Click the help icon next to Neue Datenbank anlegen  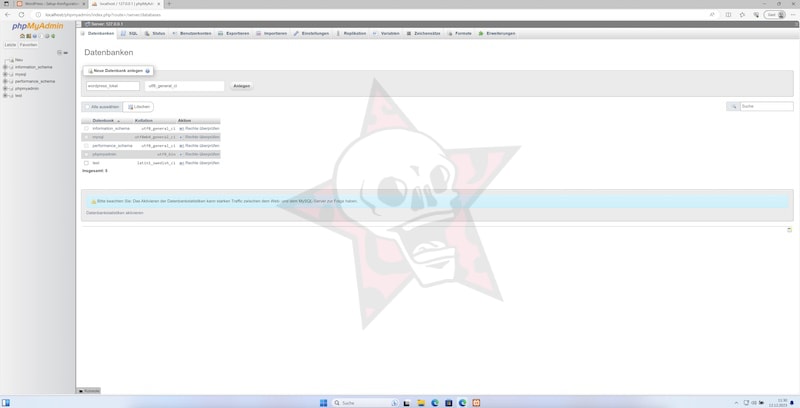click(x=147, y=71)
